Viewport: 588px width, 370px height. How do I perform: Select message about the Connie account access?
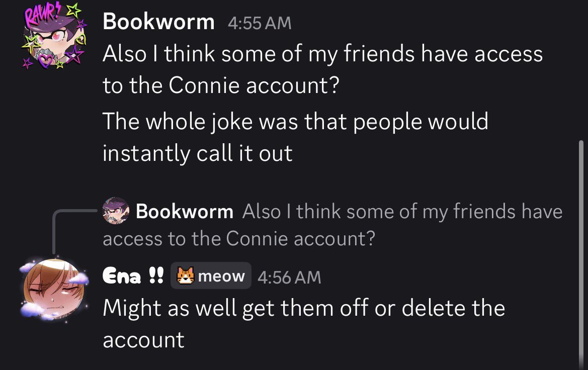coord(322,69)
